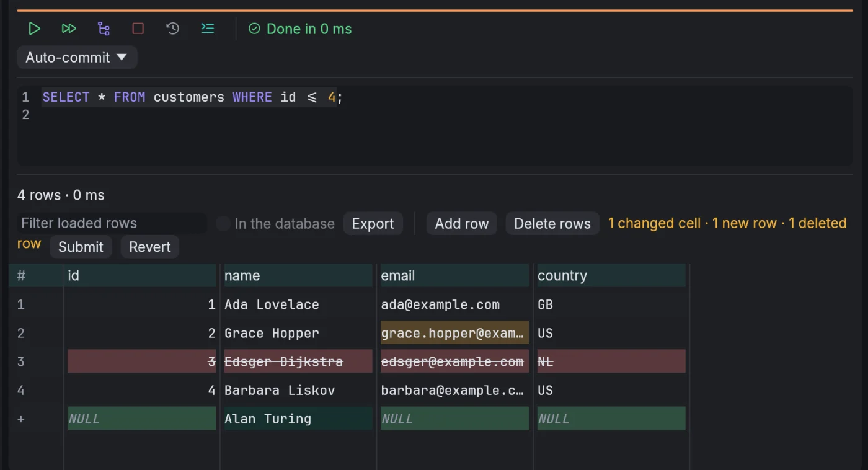Click the Export button
Viewport: 868px width, 470px height.
tap(373, 224)
